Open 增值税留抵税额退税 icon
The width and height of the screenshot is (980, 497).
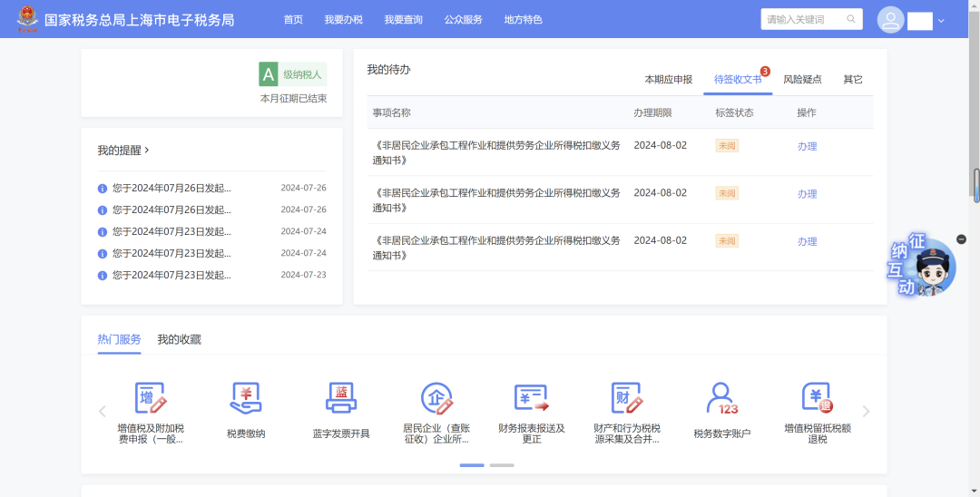[x=817, y=399]
